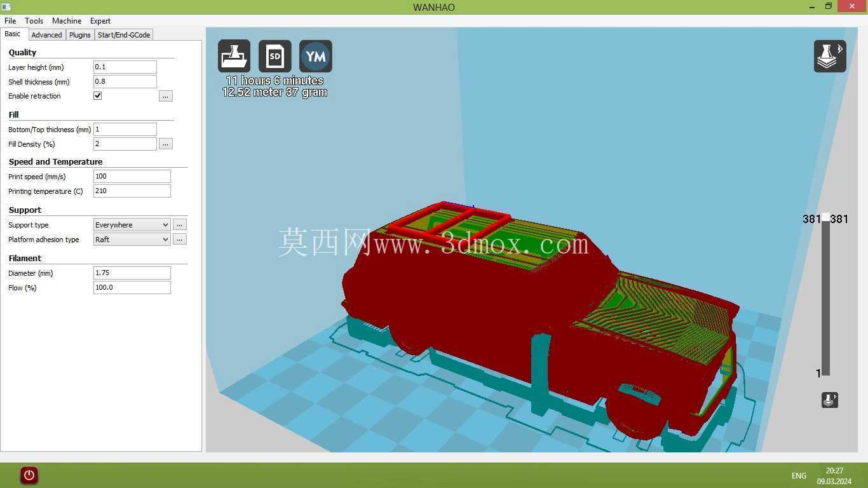The image size is (868, 488).
Task: Click the YM YouMagine share icon
Action: point(316,56)
